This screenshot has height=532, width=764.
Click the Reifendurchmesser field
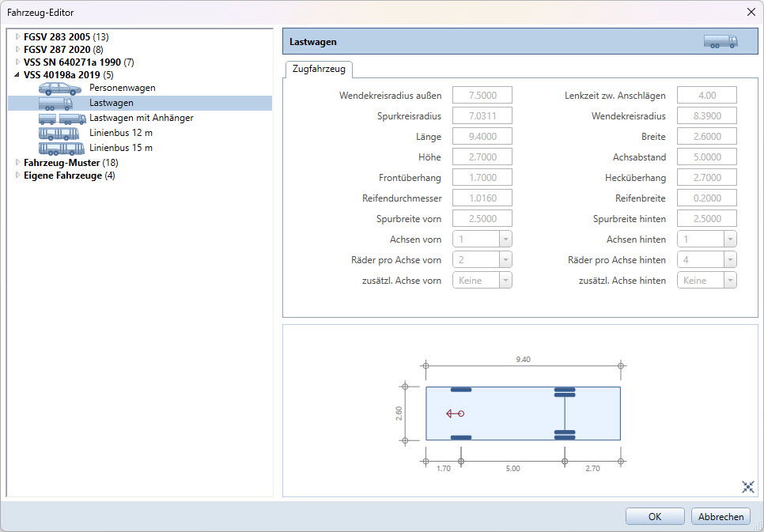tap(482, 198)
